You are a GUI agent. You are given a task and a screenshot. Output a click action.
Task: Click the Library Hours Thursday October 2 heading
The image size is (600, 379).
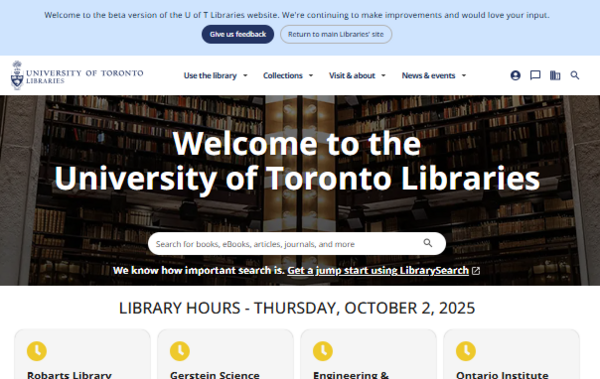click(x=297, y=308)
